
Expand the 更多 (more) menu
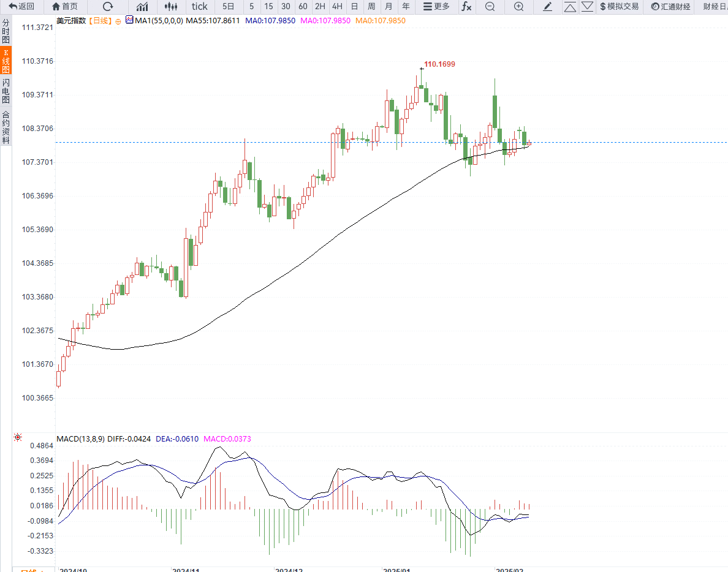pyautogui.click(x=437, y=7)
